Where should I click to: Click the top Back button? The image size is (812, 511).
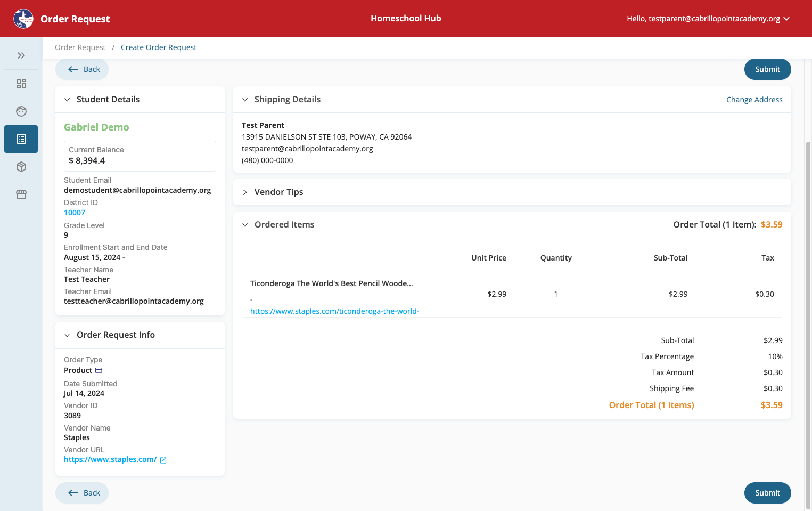click(82, 69)
